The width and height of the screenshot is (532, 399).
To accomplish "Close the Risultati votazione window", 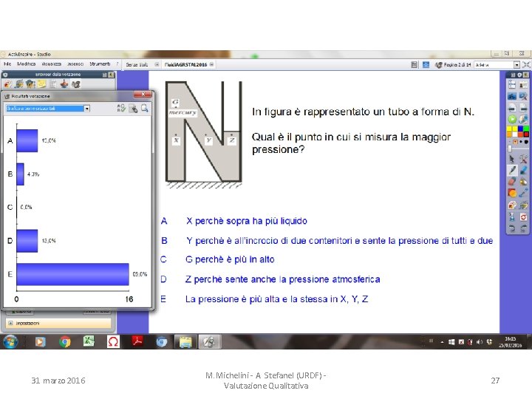I will coord(143,95).
